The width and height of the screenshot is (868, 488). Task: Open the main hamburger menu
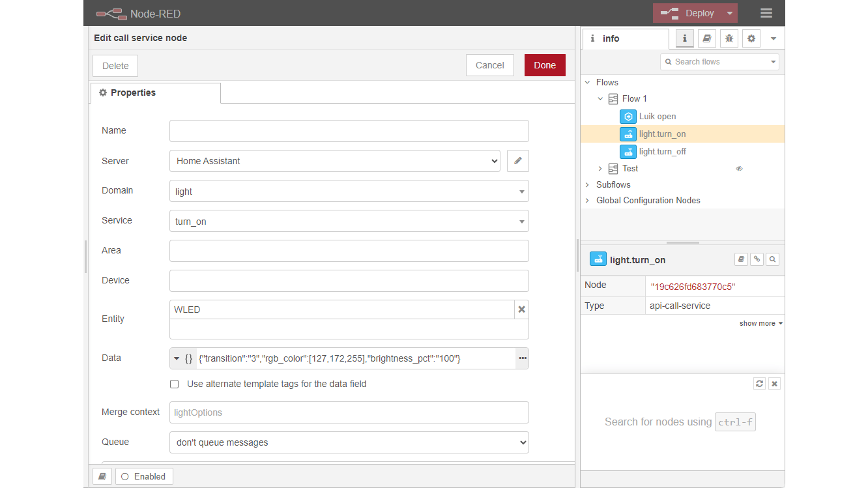coord(766,13)
